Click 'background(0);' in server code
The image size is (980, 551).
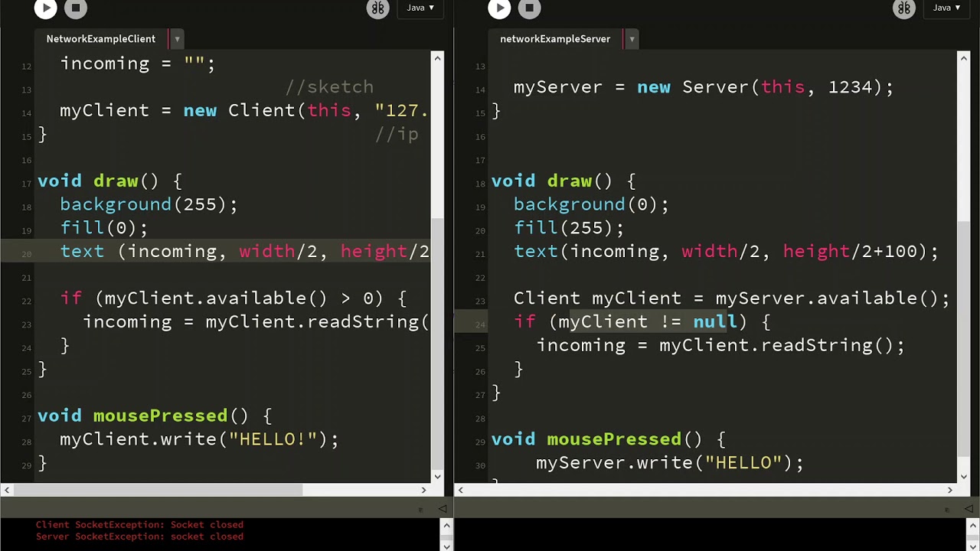point(591,205)
